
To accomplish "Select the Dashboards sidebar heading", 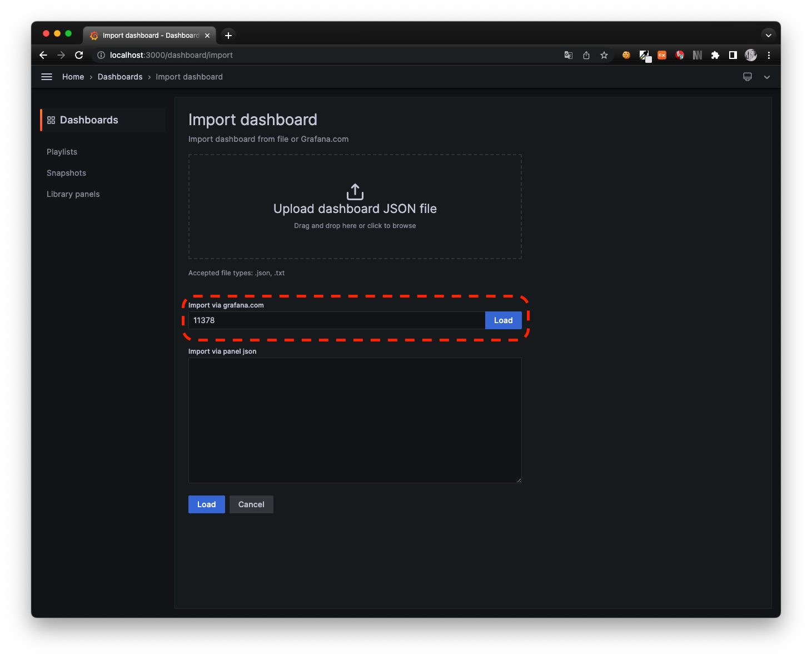I will pyautogui.click(x=103, y=120).
